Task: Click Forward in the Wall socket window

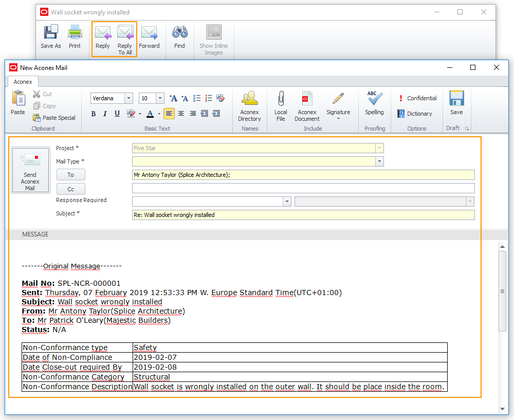Action: click(x=149, y=36)
